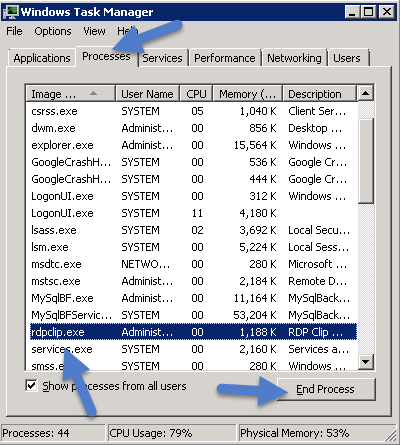This screenshot has width=400, height=445.
Task: Toggle Show processes from all users checkbox
Action: click(x=31, y=386)
